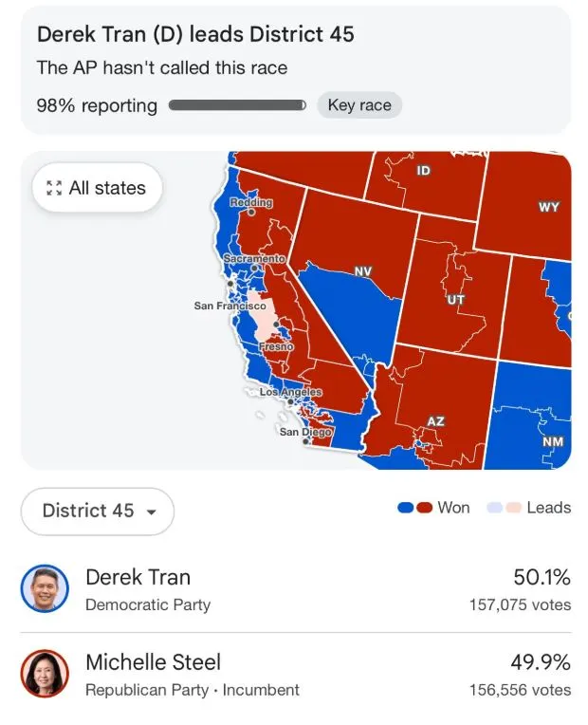Click the Key race tag

tap(359, 105)
